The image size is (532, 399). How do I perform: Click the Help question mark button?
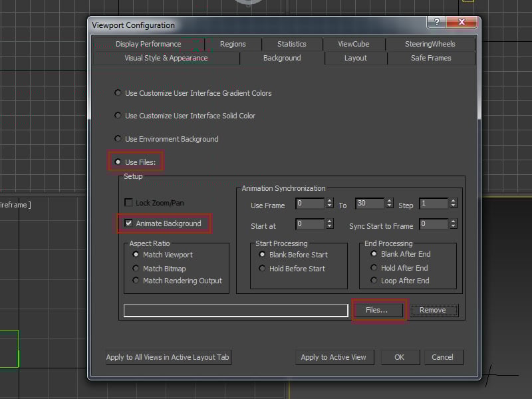[436, 22]
